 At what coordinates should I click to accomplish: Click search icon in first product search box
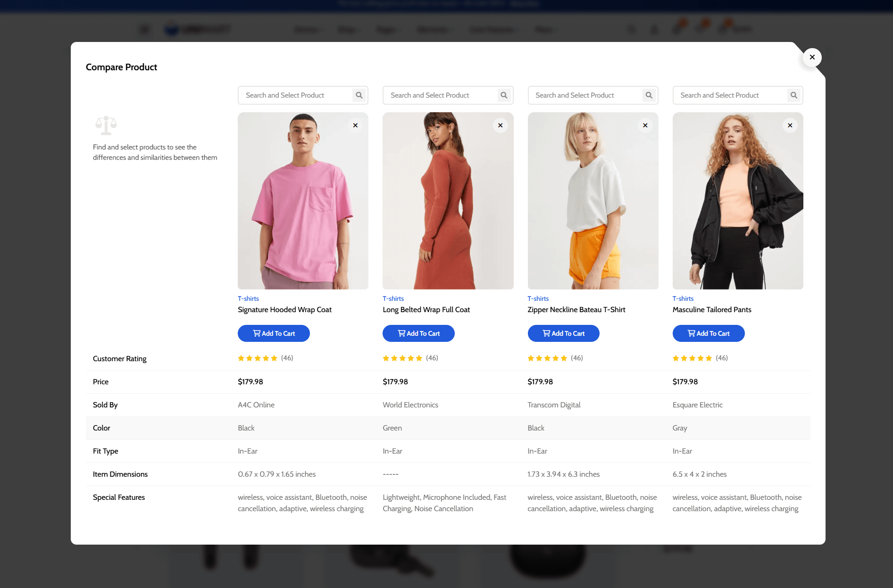(359, 95)
